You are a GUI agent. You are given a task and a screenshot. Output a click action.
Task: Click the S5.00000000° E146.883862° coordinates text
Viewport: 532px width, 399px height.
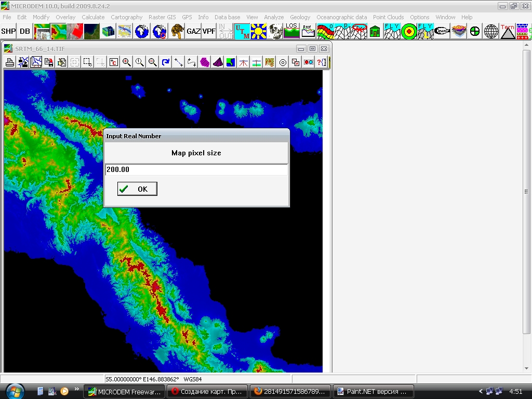(x=142, y=379)
